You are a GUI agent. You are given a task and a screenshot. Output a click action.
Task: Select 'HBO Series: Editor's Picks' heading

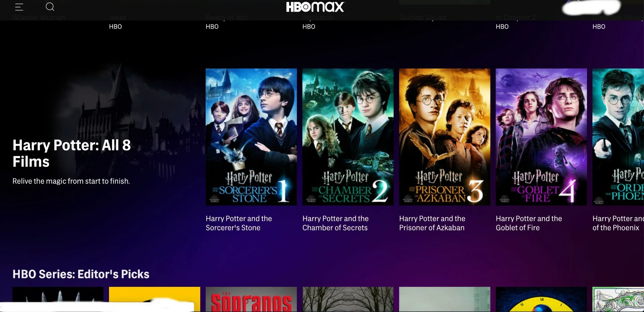click(x=81, y=274)
